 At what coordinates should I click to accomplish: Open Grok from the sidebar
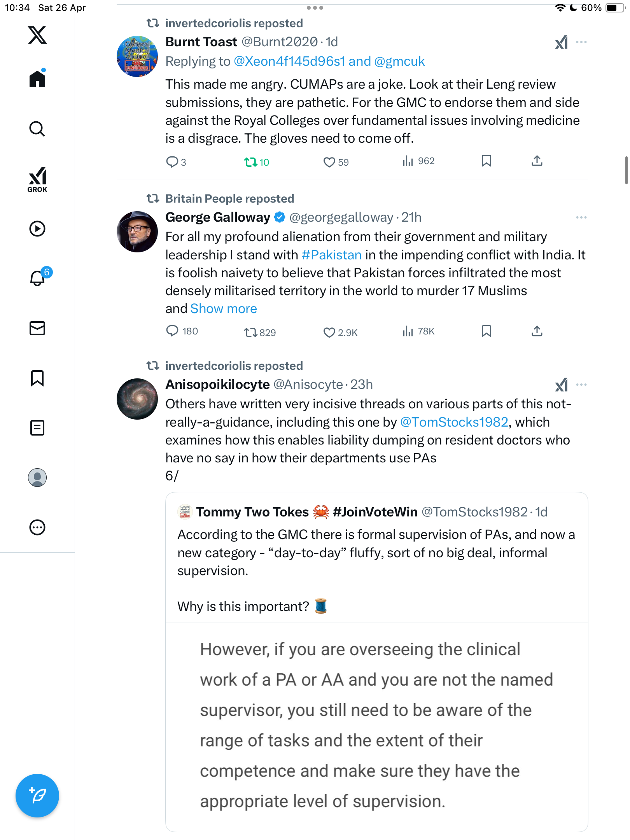click(x=37, y=179)
